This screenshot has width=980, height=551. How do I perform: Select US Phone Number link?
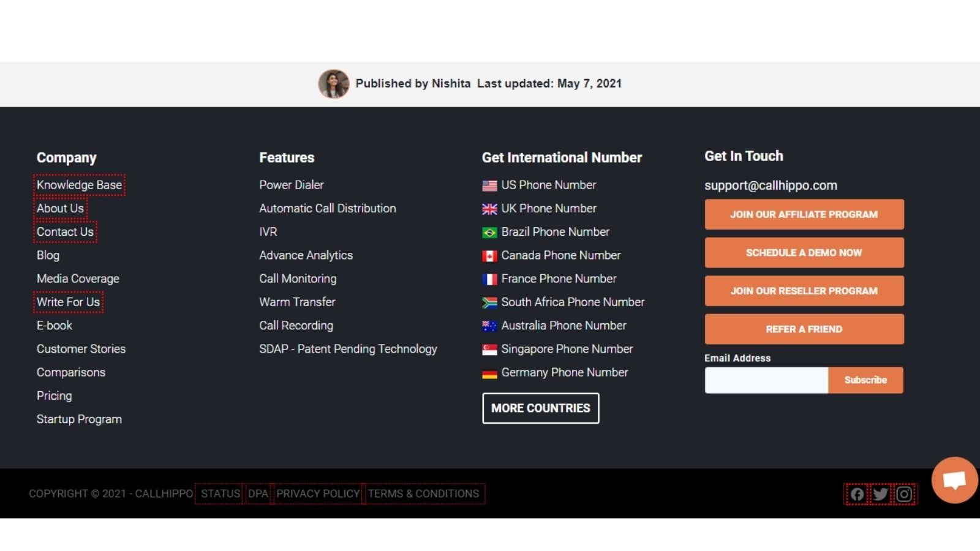[x=548, y=185]
